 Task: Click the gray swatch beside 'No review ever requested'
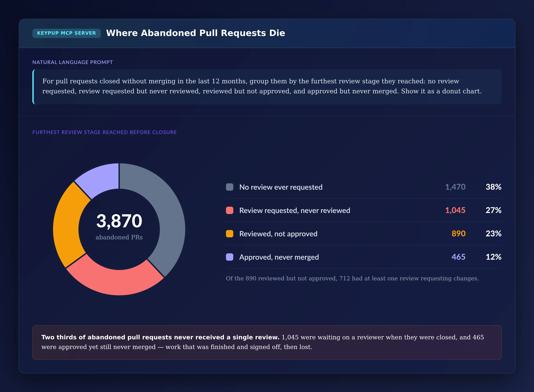click(229, 187)
